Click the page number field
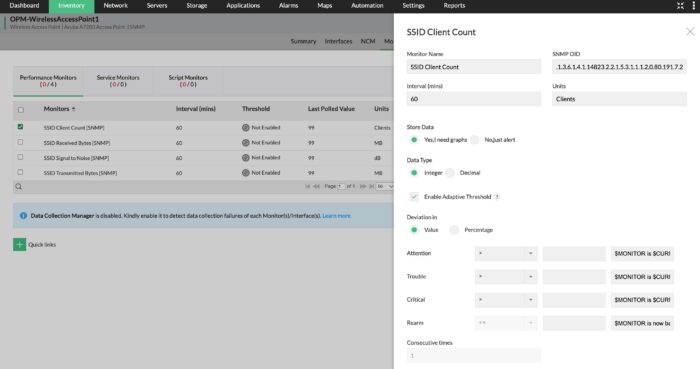 pyautogui.click(x=341, y=186)
